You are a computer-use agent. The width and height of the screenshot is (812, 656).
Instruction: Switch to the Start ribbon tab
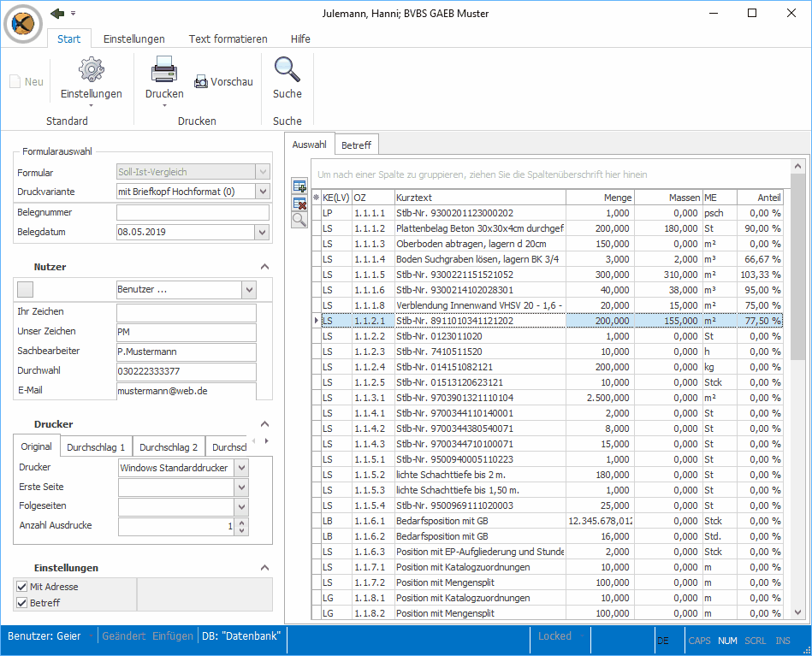[x=68, y=38]
